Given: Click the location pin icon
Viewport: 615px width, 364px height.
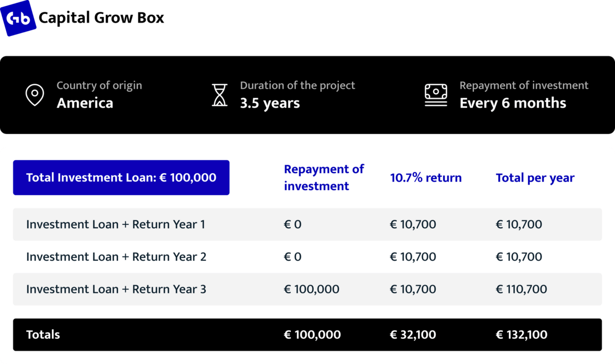Looking at the screenshot, I should coord(35,95).
